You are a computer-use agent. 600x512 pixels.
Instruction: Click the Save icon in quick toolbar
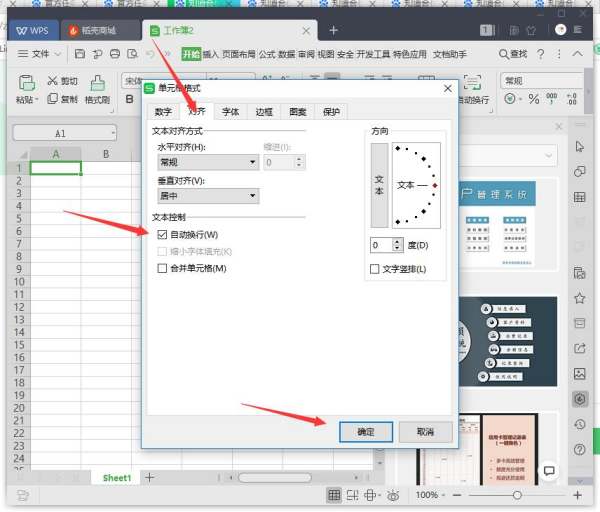(80, 54)
